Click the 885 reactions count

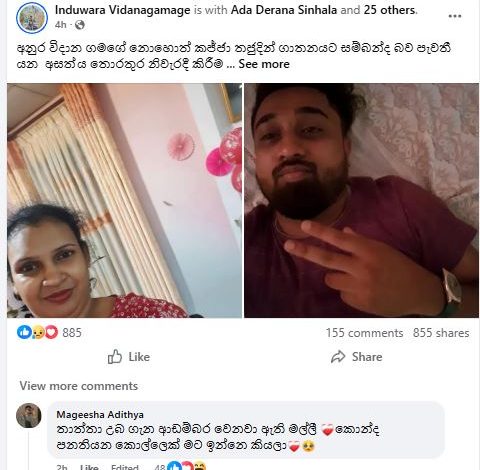(72, 333)
